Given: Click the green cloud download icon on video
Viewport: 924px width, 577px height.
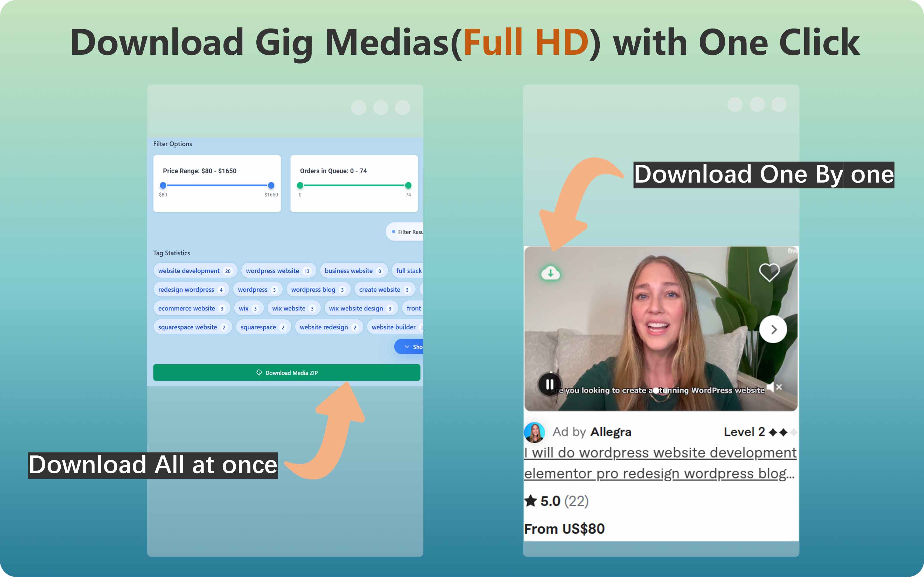Looking at the screenshot, I should (550, 273).
